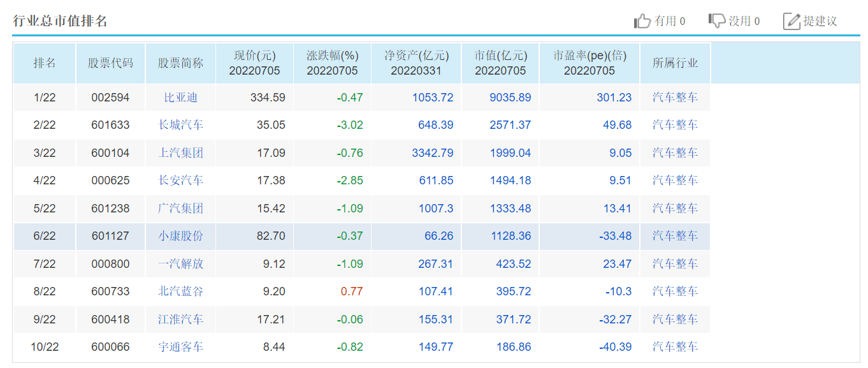Click the 净资产(亿元) column header
This screenshot has width=868, height=368.
click(x=417, y=63)
